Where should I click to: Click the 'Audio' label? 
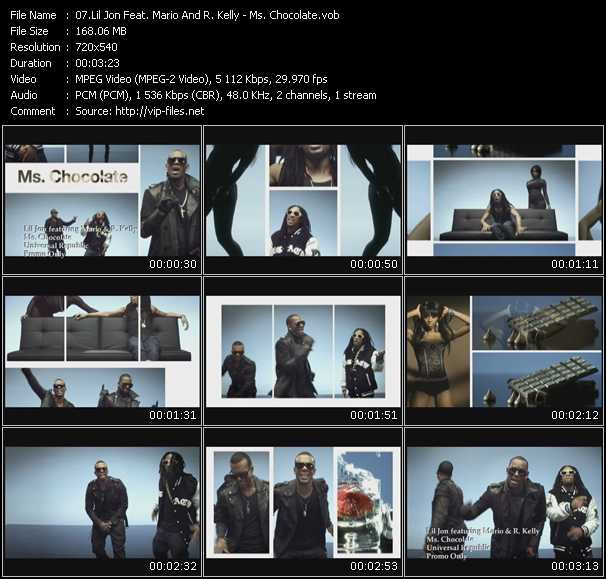tap(24, 95)
